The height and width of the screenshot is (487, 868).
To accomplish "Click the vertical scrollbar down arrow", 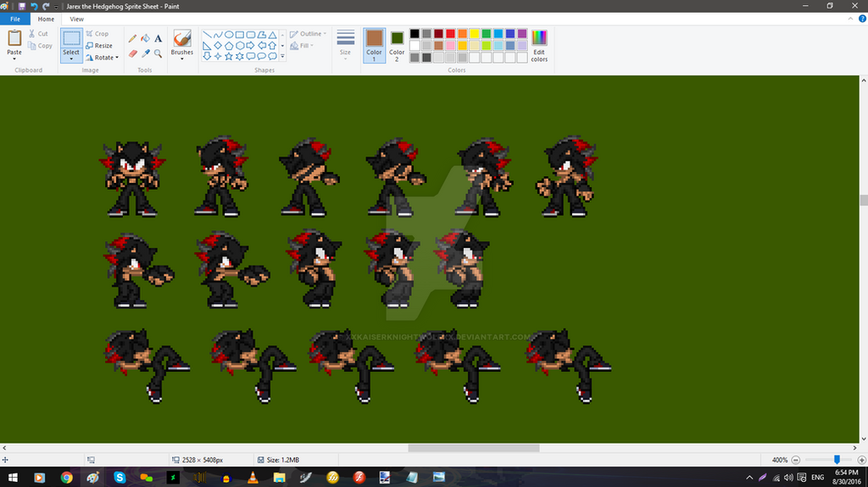I will [864, 439].
